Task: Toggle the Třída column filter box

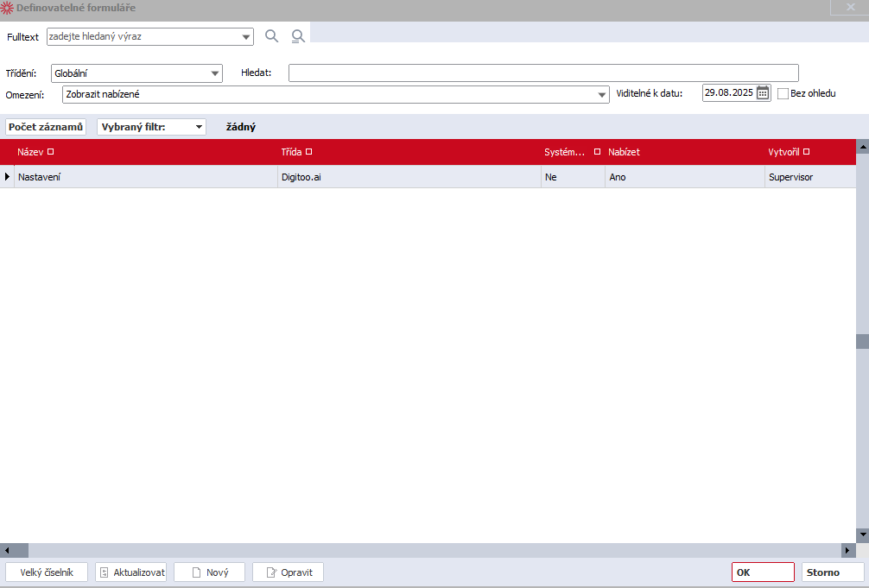Action: coord(308,151)
